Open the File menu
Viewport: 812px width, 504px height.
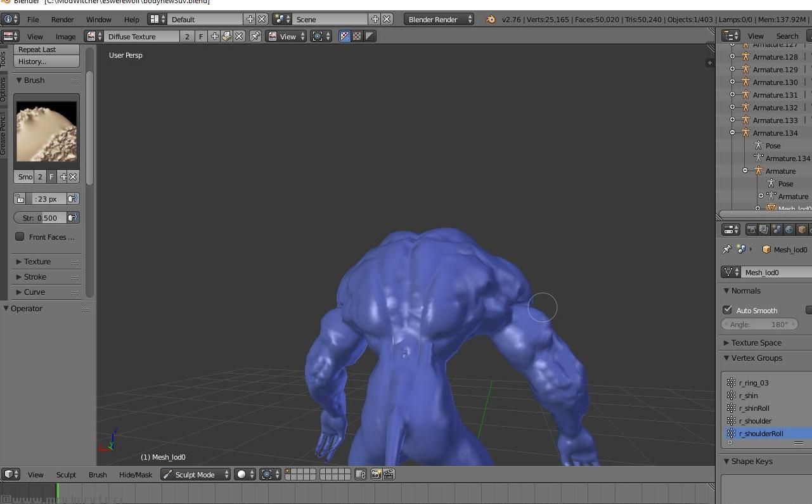(x=33, y=19)
